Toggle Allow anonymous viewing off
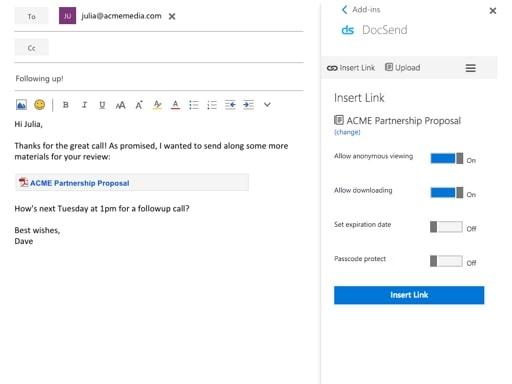Viewport: 512px width, 384px height. pos(447,158)
